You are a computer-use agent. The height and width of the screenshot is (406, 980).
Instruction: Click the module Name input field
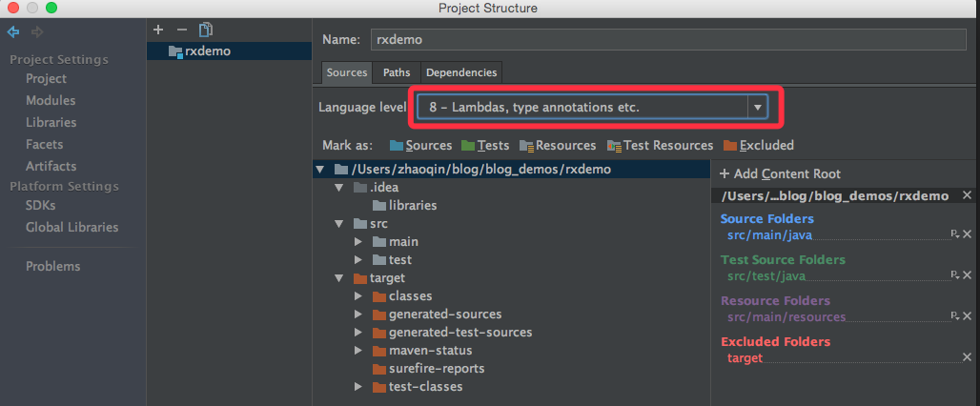pos(668,40)
